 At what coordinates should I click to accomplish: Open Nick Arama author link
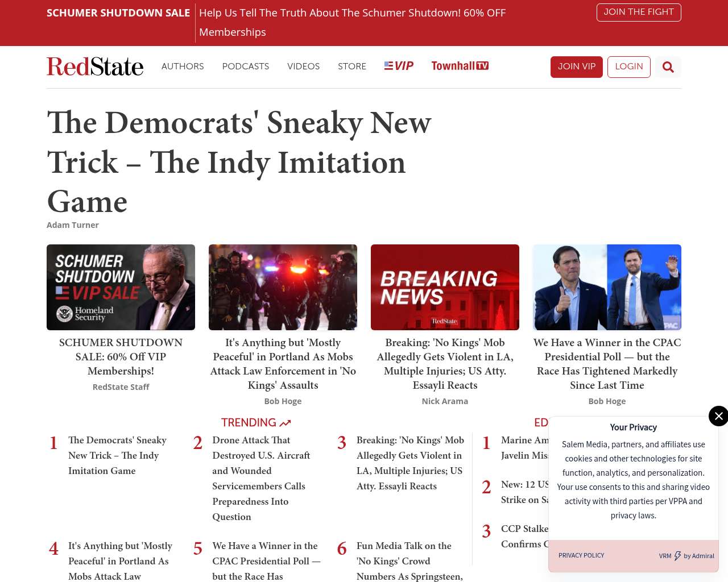pyautogui.click(x=445, y=401)
